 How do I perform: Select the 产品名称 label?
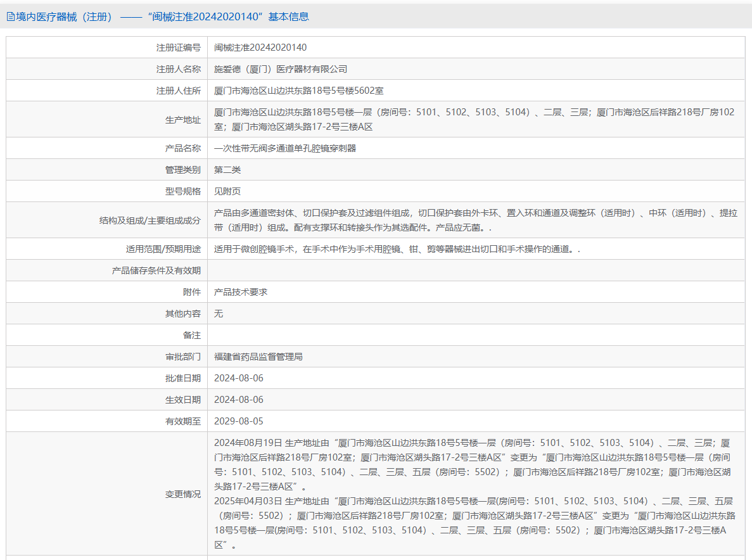click(183, 148)
